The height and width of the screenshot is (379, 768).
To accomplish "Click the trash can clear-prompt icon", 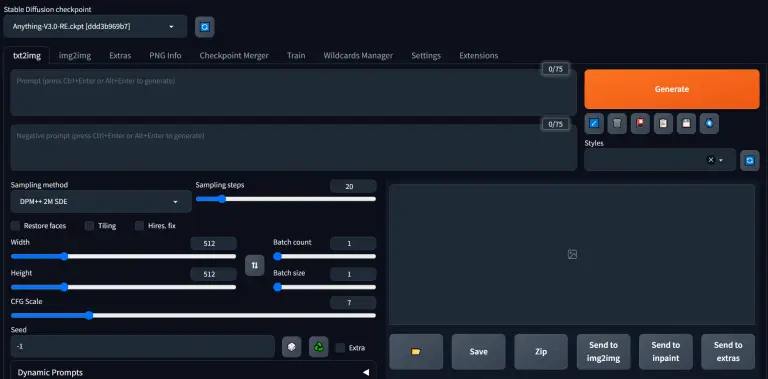I will click(617, 123).
